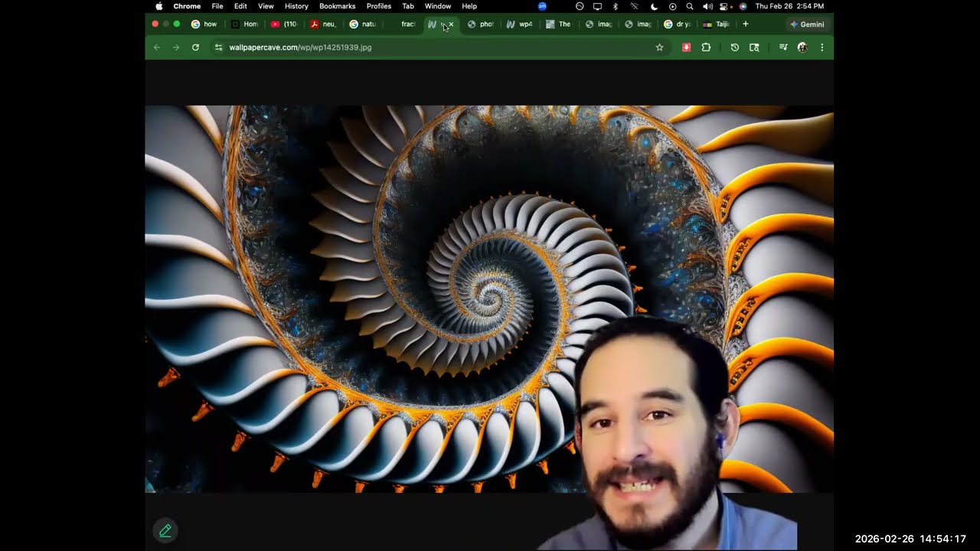The width and height of the screenshot is (980, 551).
Task: Go back with the back arrow
Action: (x=157, y=47)
